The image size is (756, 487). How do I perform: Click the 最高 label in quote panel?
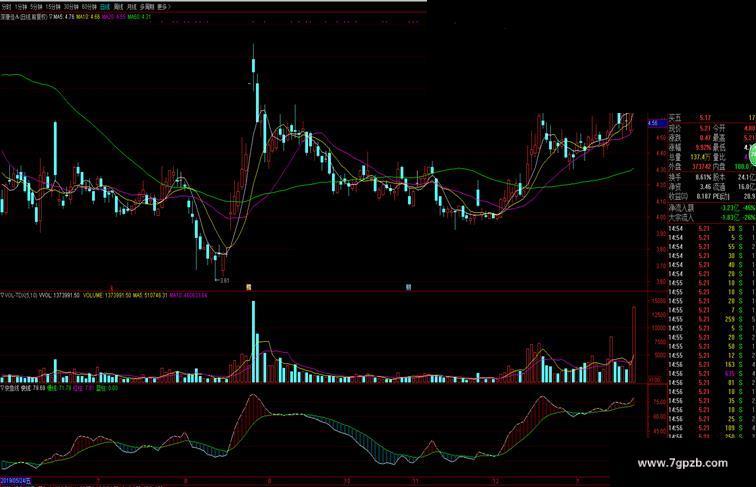point(719,138)
